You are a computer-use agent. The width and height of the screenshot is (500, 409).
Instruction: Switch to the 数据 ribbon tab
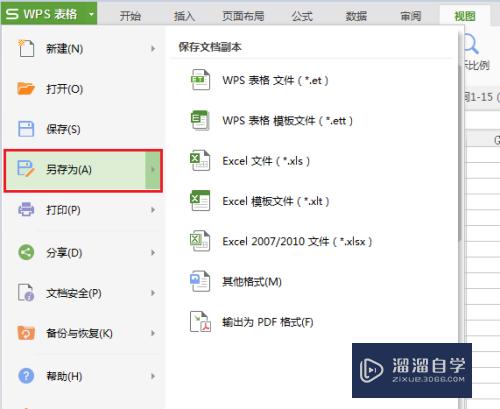[x=356, y=16]
